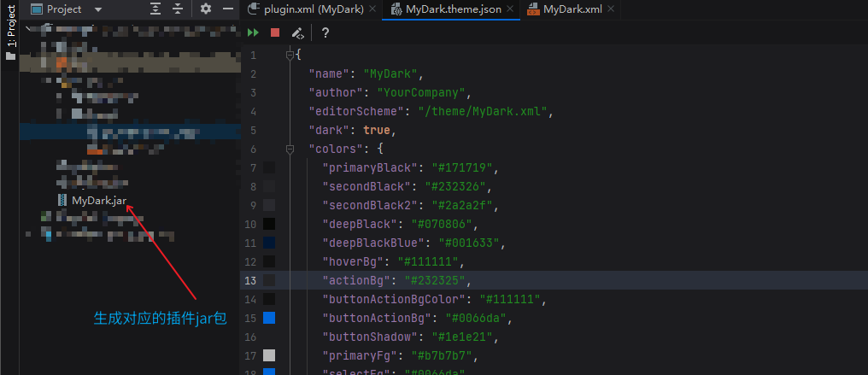Click the "#1e1e21" buttonShadow value
This screenshot has height=375, width=868.
point(461,337)
